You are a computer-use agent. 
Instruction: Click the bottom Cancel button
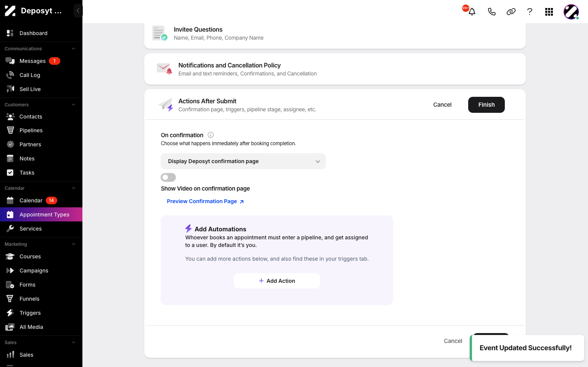(453, 341)
